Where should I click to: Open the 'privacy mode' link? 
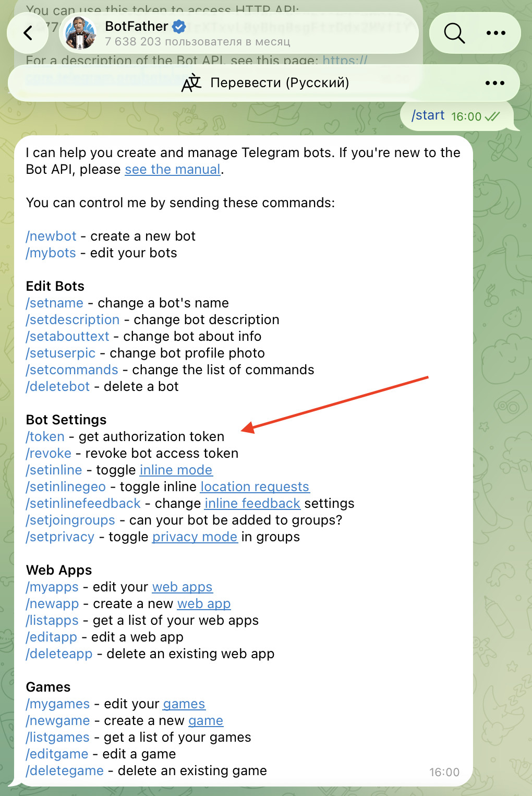195,537
